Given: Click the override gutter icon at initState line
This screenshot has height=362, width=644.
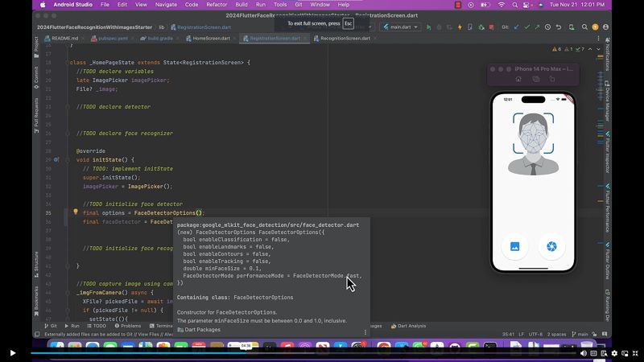Looking at the screenshot, I should pyautogui.click(x=56, y=159).
